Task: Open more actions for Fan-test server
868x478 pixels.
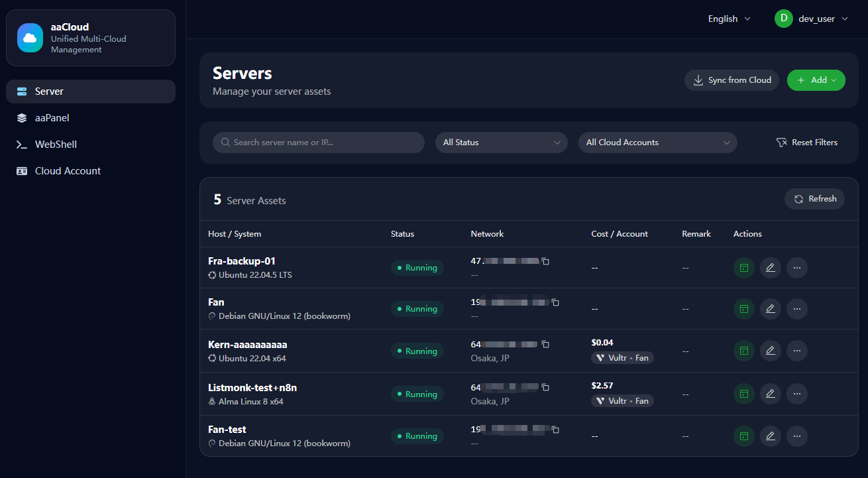Action: point(796,436)
